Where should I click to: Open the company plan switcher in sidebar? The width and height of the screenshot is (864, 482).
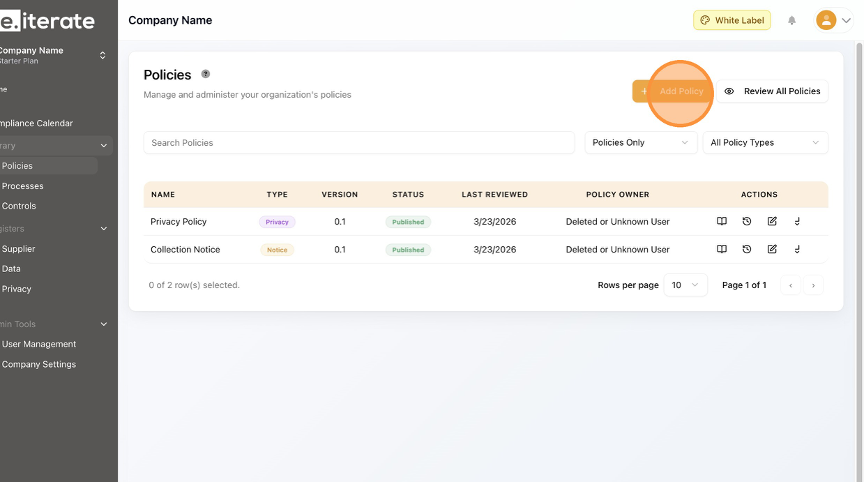coord(102,55)
